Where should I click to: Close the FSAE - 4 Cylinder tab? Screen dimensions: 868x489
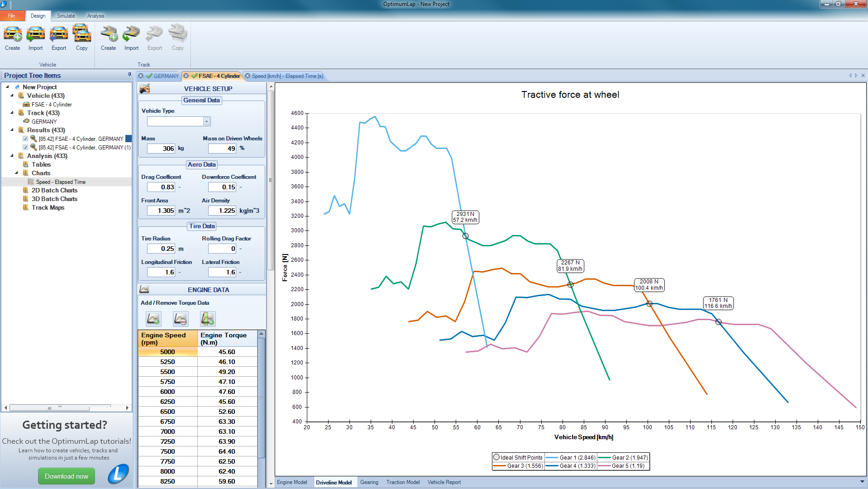[186, 76]
